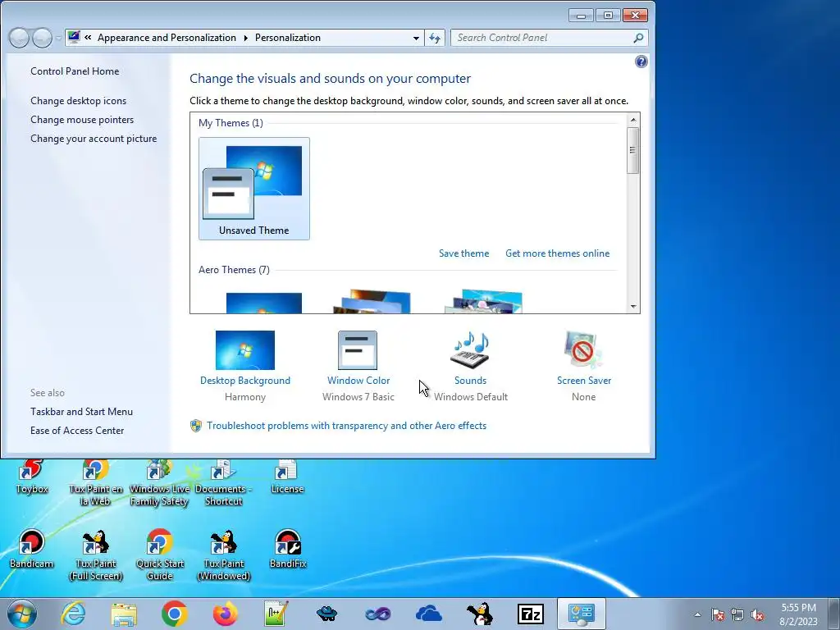Launch Tux Paint (Windowed) shortcut

223,555
